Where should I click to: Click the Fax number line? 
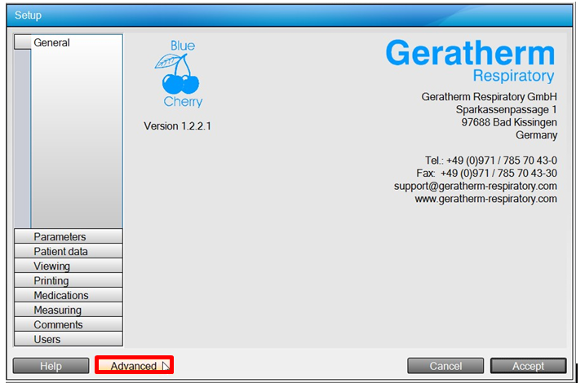pyautogui.click(x=486, y=173)
